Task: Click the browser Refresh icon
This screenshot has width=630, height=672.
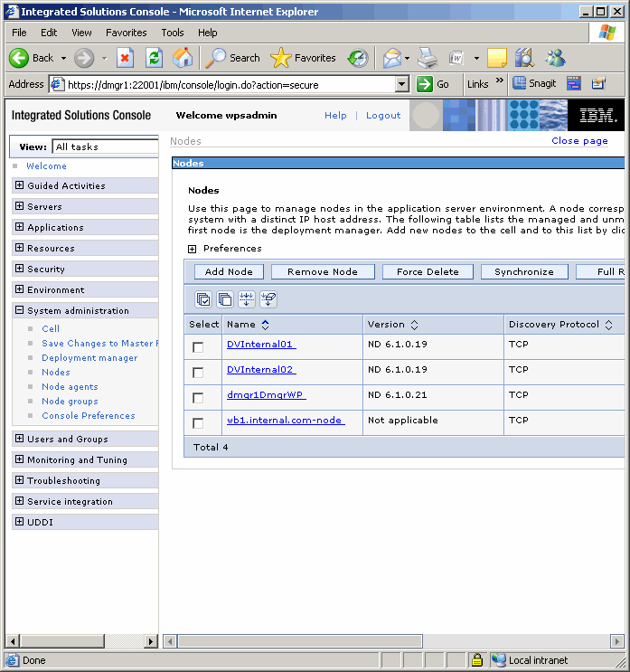Action: point(155,58)
